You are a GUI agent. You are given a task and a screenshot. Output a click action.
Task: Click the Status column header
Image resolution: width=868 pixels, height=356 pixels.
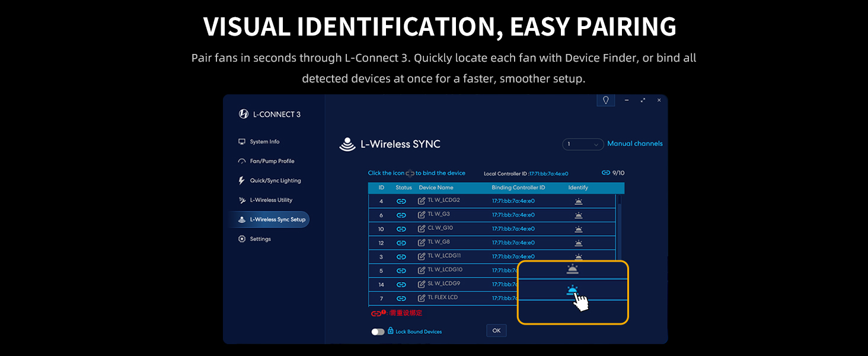tap(404, 187)
